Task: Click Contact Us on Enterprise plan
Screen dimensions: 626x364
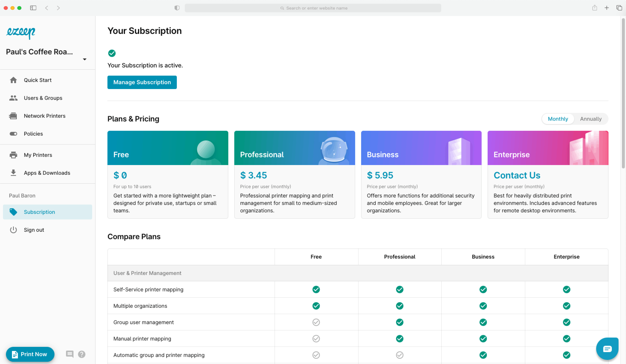Action: pos(517,175)
